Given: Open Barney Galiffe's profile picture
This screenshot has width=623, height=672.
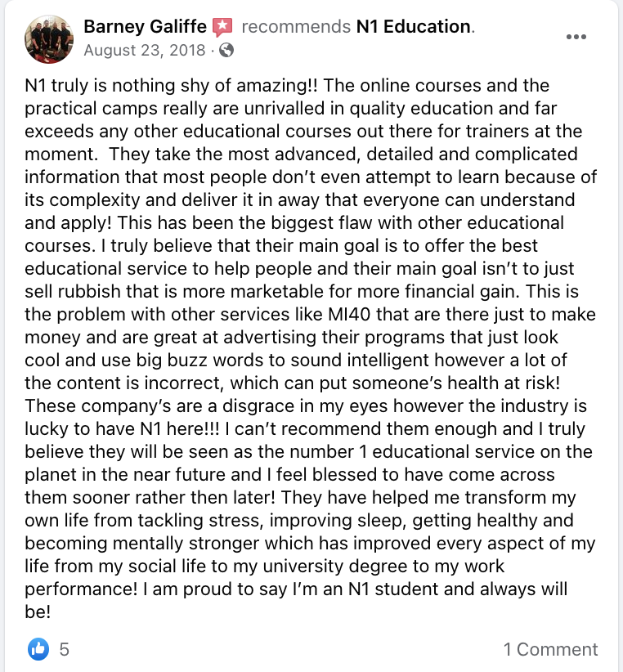Looking at the screenshot, I should 49,39.
